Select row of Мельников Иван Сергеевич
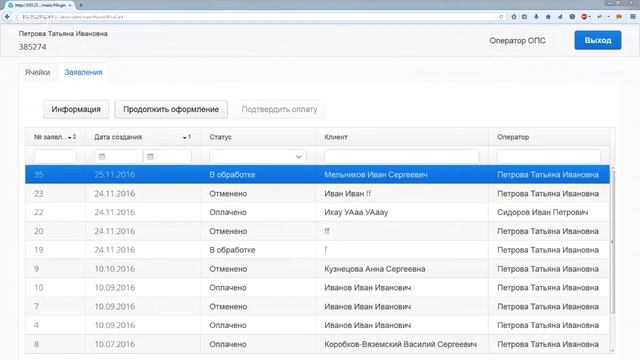 point(317,175)
